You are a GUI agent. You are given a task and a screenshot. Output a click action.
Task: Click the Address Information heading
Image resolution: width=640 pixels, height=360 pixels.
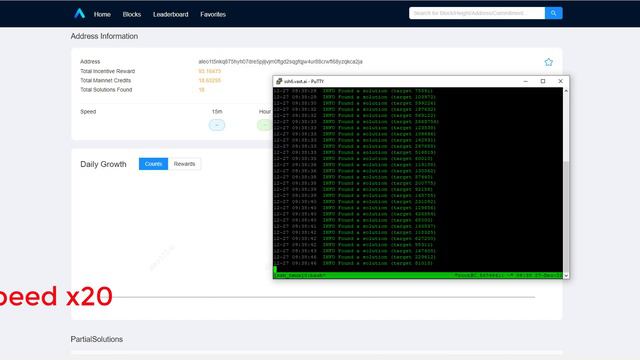104,36
